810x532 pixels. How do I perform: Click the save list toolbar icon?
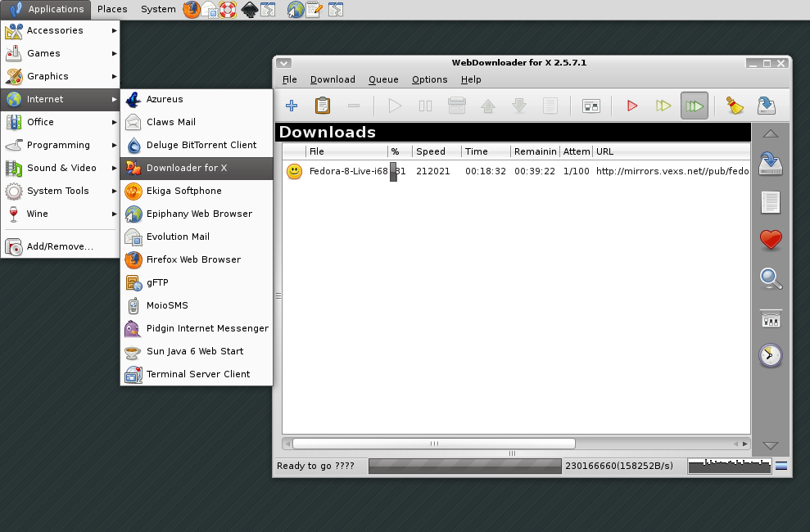766,106
